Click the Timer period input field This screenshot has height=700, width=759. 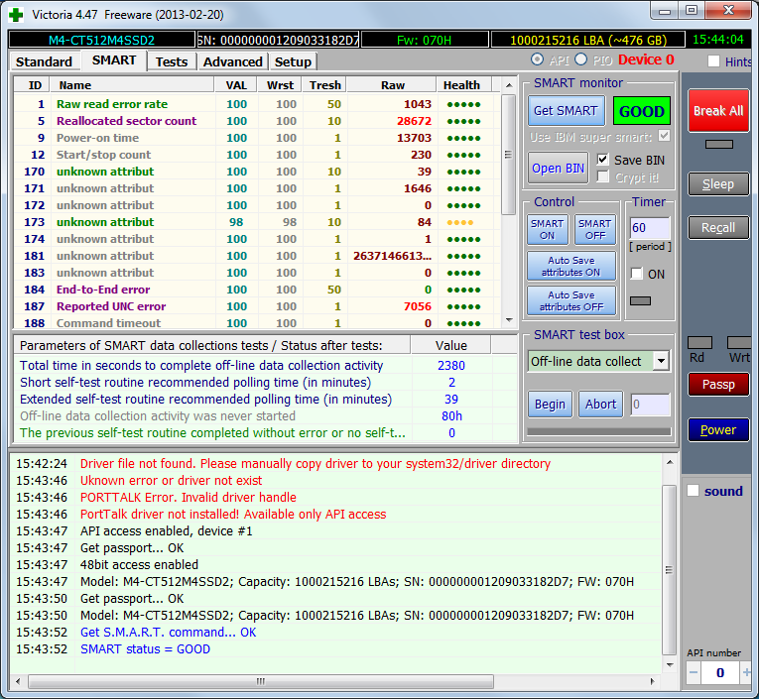(650, 227)
